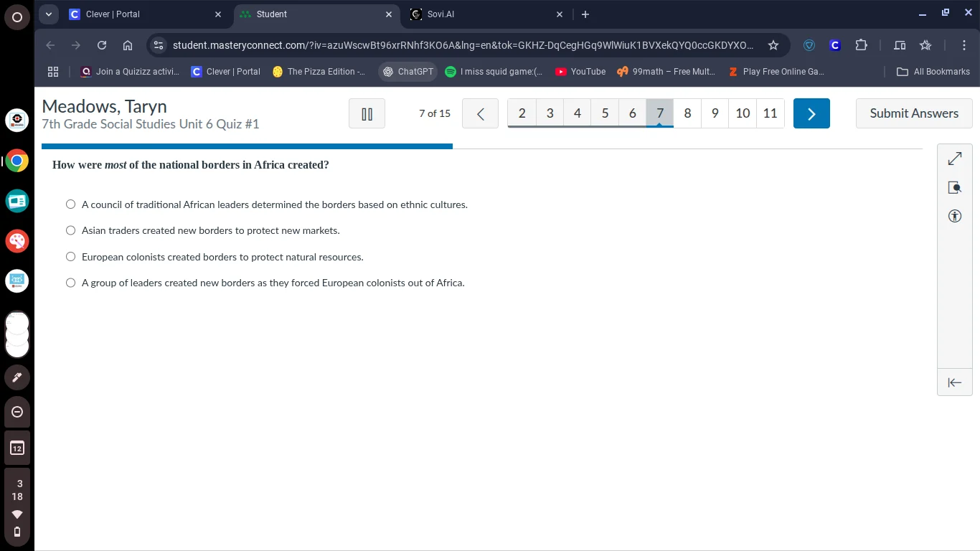
Task: Open the accessibility options icon
Action: click(954, 216)
